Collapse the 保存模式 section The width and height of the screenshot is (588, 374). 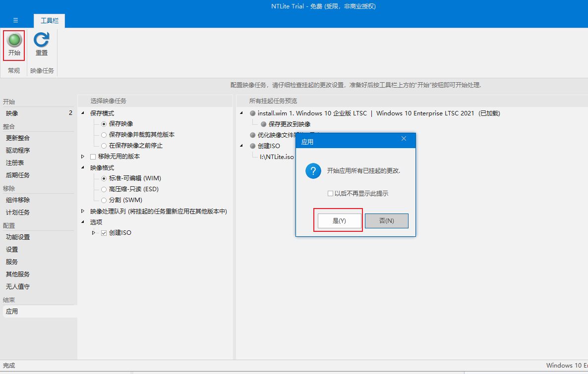point(83,113)
